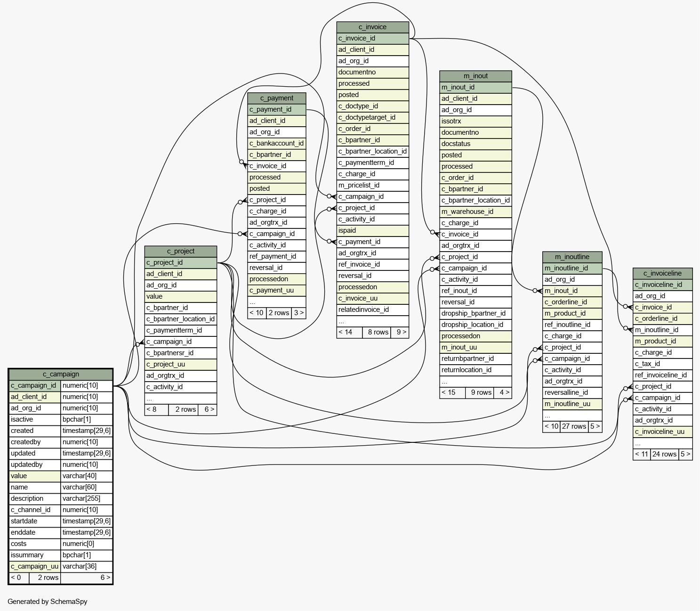This screenshot has height=611, width=700.
Task: Click '24 rows' count under c_invoiceline
Action: (665, 454)
